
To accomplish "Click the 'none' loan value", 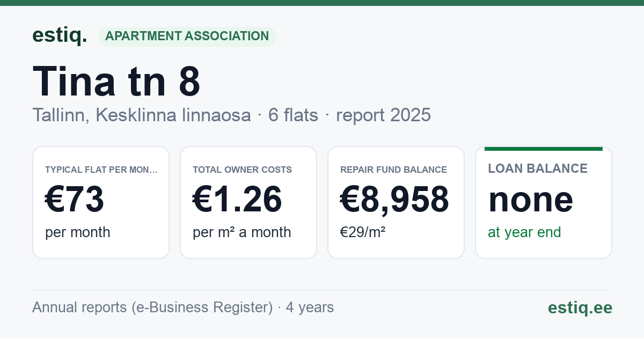I will [531, 200].
